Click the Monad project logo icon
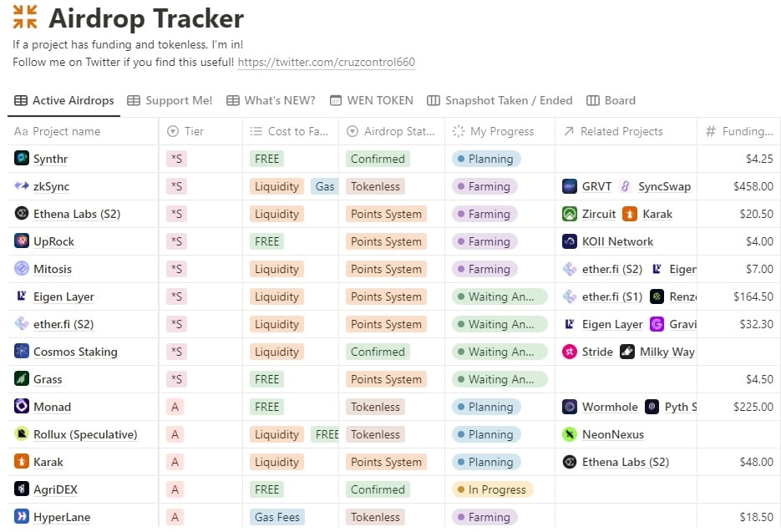781x532 pixels. pos(22,406)
